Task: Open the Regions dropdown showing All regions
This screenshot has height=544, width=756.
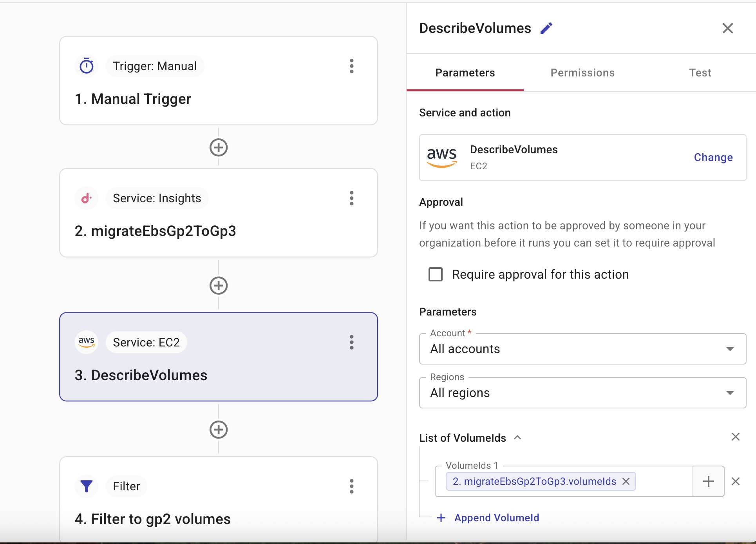Action: pos(582,393)
